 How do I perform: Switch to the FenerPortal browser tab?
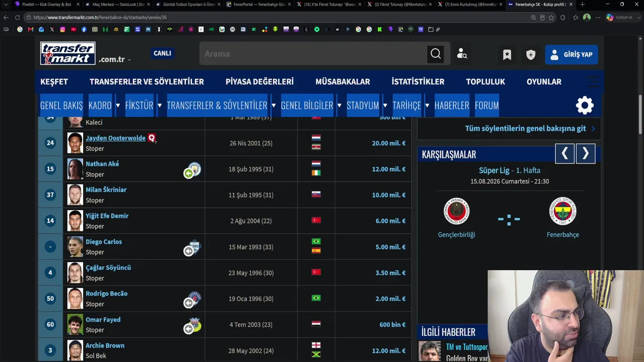(259, 5)
